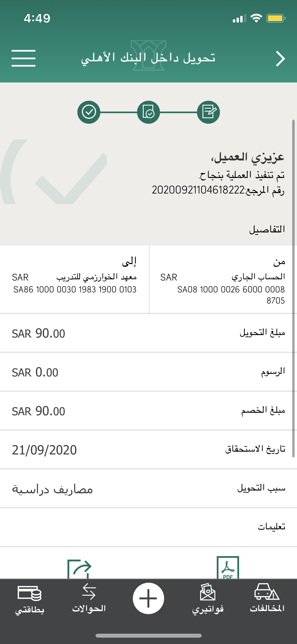Click the vertical scrollbar on right edge
297x644 pixels.
293,288
